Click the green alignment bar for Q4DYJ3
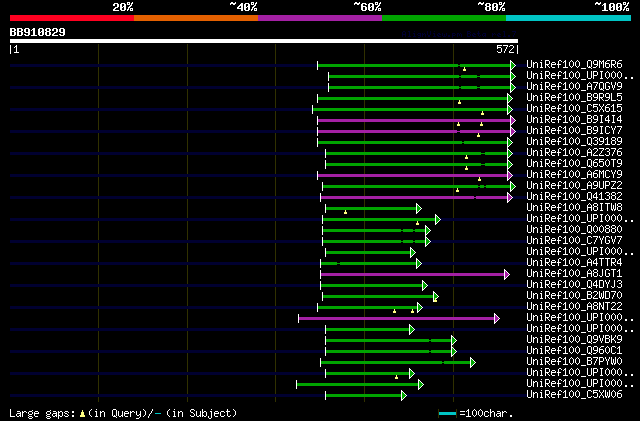Screen dimensions: 640x421 point(374,285)
